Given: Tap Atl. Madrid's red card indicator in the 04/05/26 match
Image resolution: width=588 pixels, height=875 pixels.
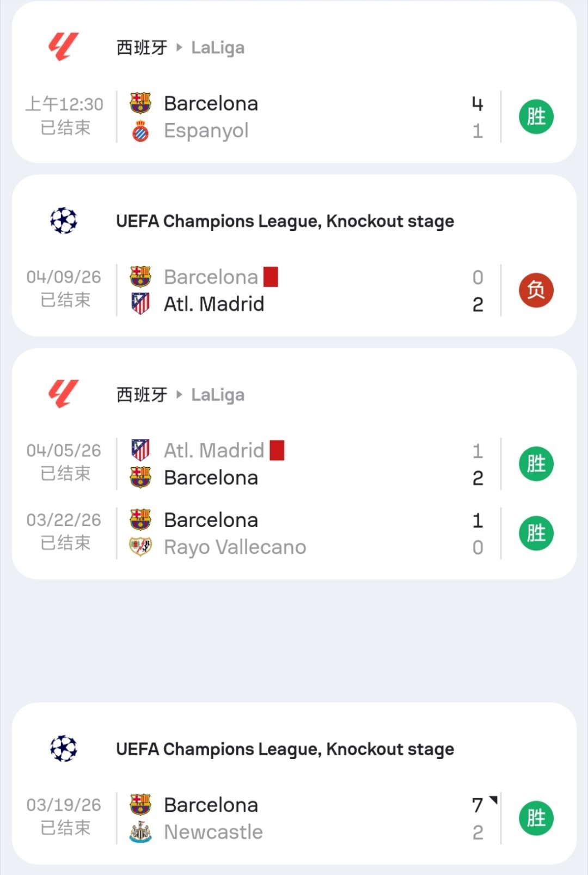Looking at the screenshot, I should (x=277, y=450).
